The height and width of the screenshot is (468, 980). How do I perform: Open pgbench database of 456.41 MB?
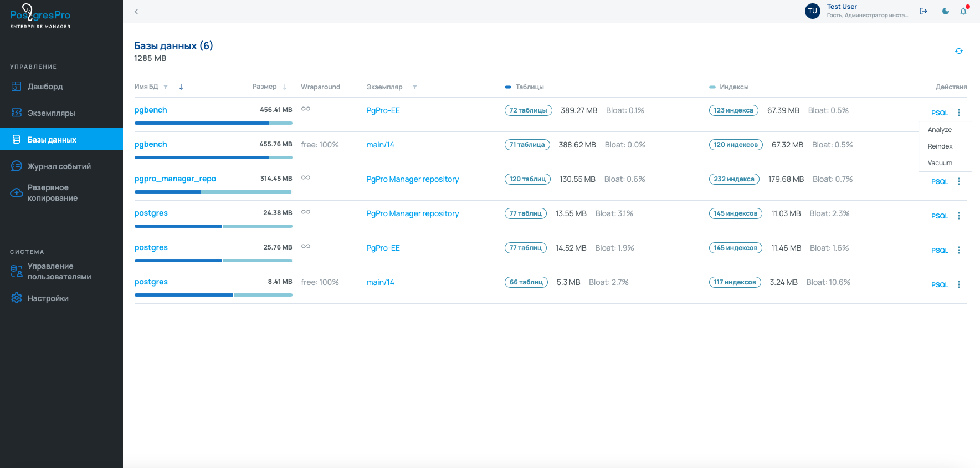(151, 110)
